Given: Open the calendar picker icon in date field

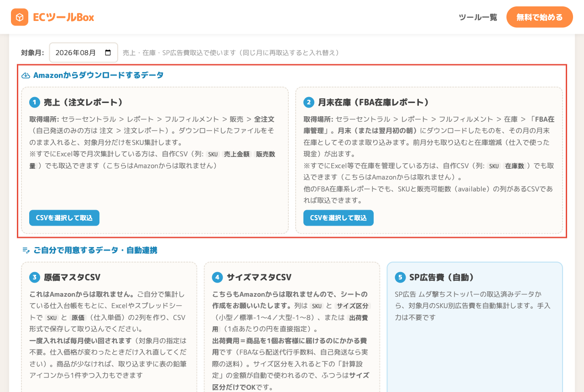Looking at the screenshot, I should (108, 52).
